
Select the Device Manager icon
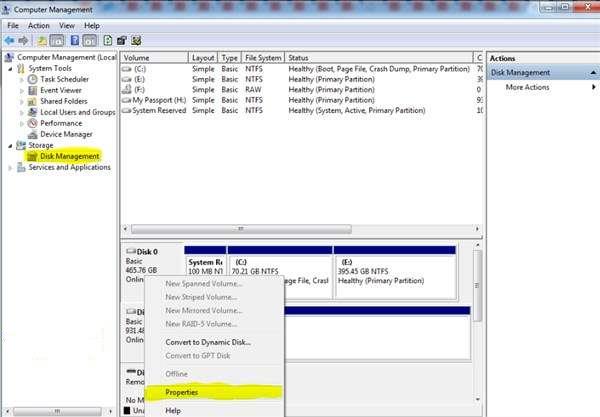tap(33, 134)
